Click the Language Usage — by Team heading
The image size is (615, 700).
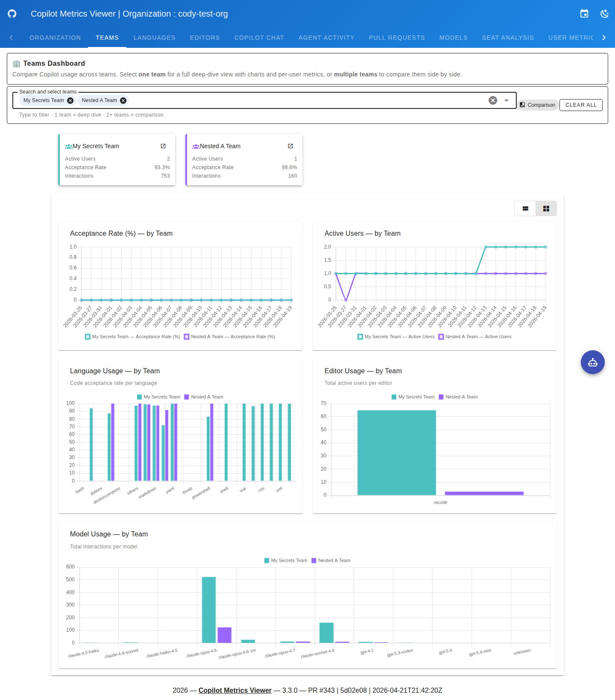tap(115, 371)
